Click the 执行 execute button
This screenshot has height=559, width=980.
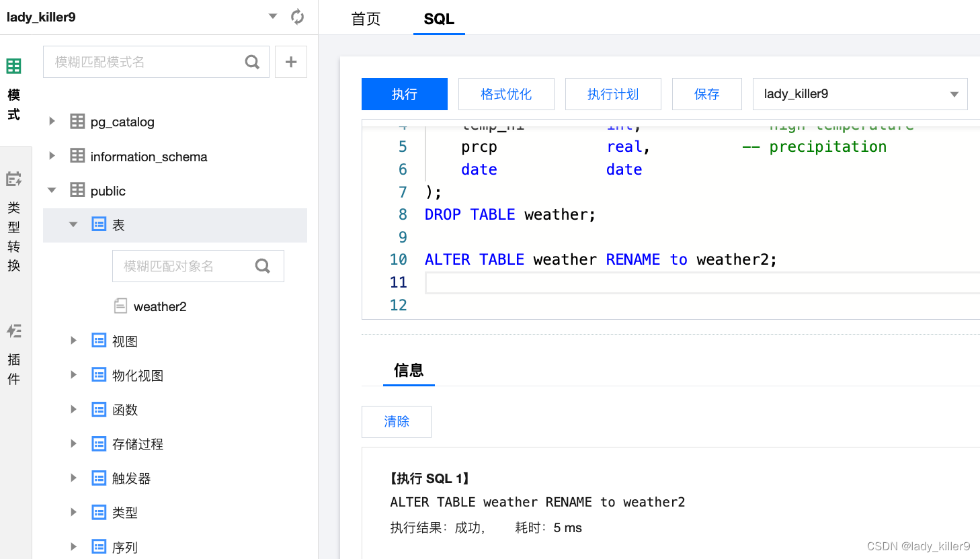tap(405, 94)
